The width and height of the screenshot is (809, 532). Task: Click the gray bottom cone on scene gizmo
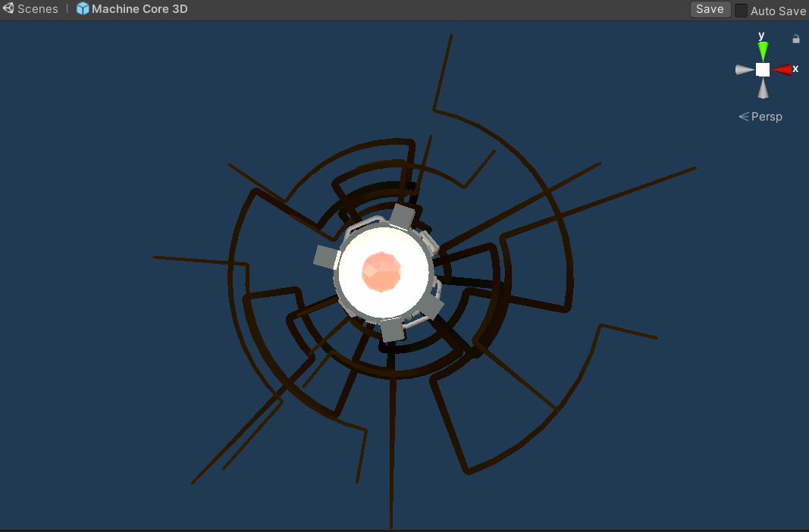[x=763, y=88]
